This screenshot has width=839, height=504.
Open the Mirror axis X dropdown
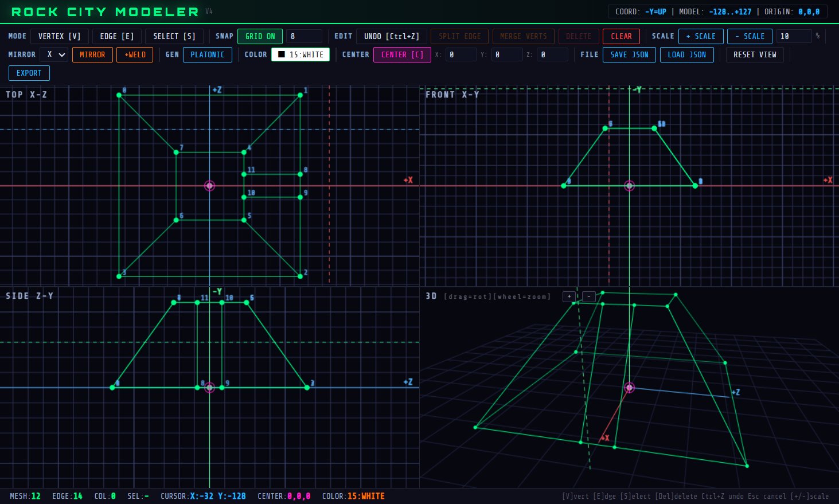pos(56,54)
